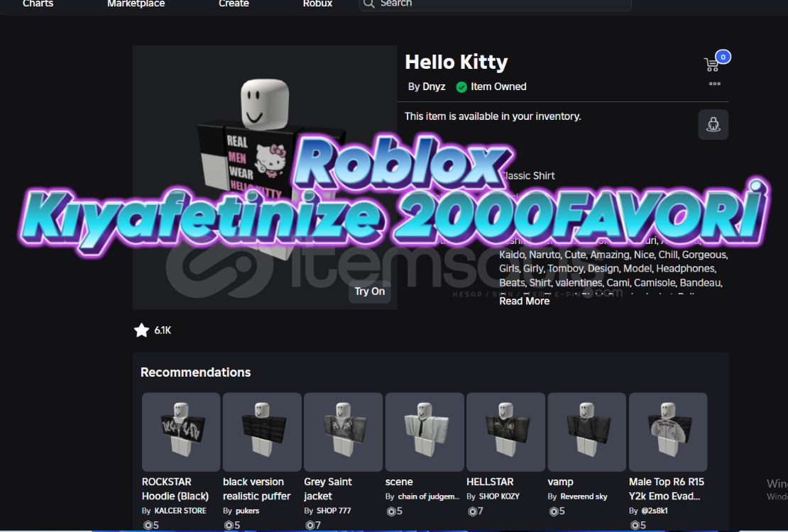Open the Charts nav tab

tap(38, 4)
